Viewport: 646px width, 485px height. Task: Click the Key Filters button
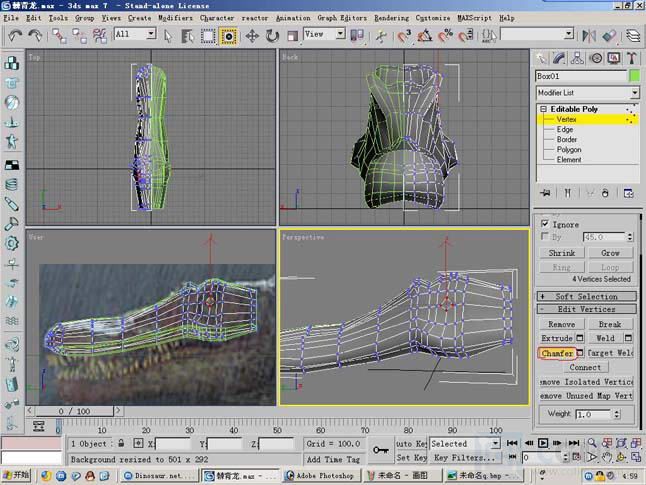[463, 458]
